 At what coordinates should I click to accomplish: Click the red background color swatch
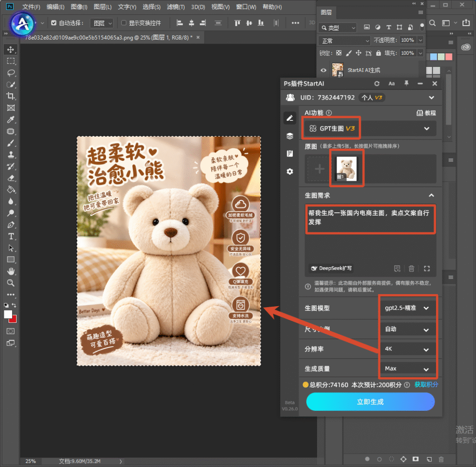pyautogui.click(x=13, y=320)
